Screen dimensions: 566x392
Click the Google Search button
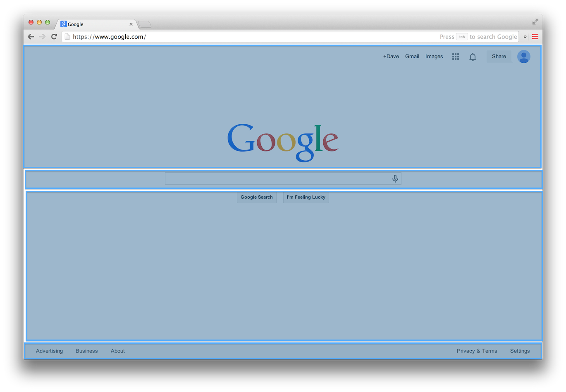tap(257, 197)
